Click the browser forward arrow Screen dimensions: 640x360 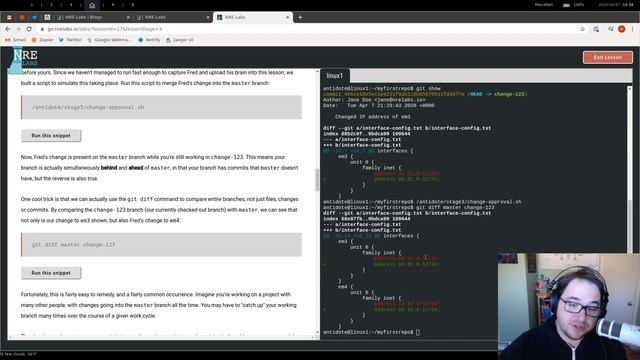coord(18,29)
